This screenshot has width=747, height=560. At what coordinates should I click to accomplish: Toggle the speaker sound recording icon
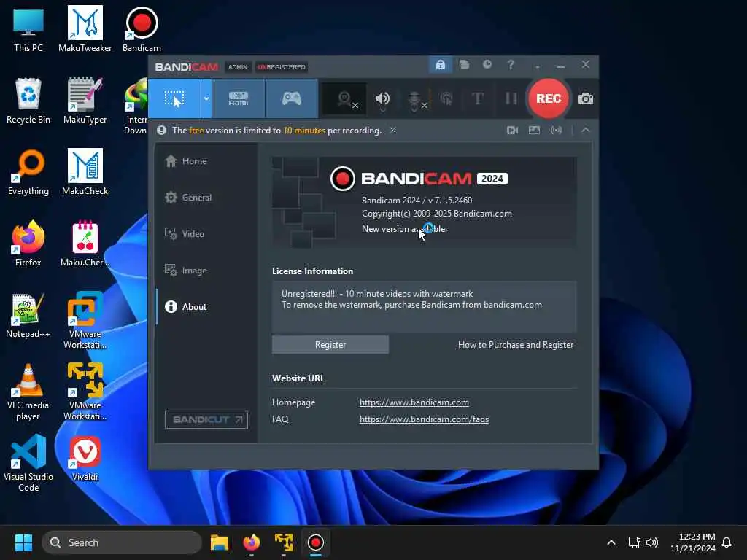(382, 98)
